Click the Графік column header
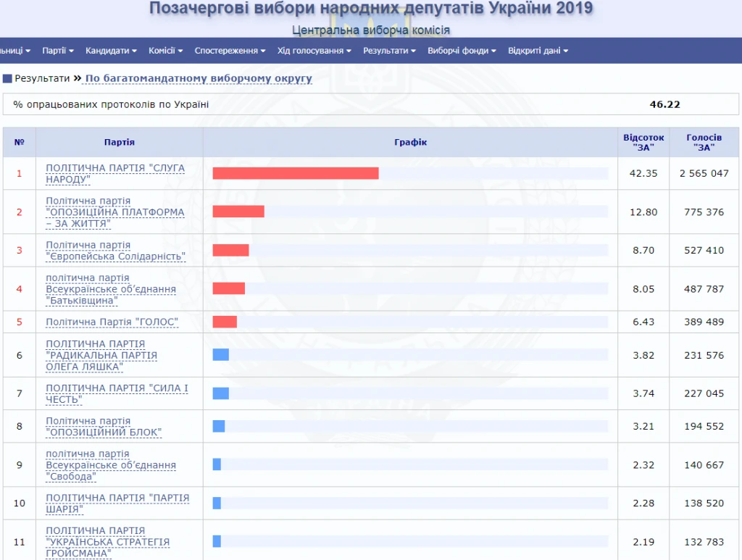 click(x=410, y=143)
